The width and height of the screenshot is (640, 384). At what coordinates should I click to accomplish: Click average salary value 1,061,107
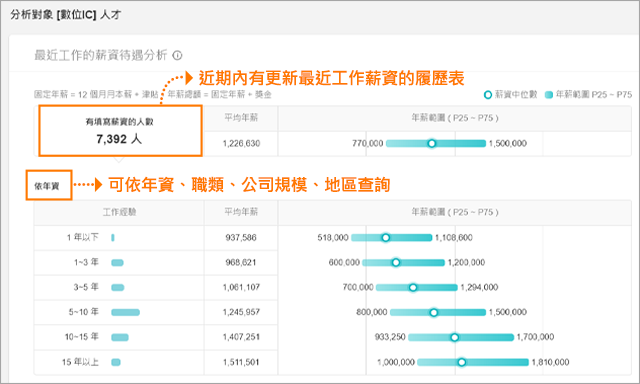click(x=241, y=287)
